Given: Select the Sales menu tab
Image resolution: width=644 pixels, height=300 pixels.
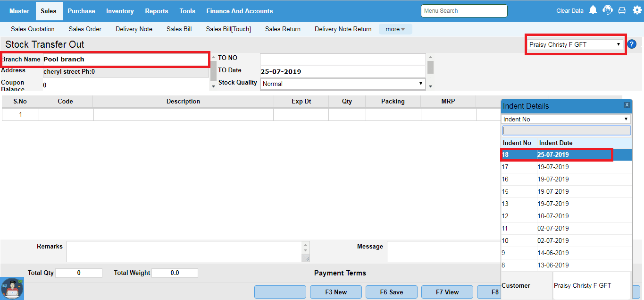Looking at the screenshot, I should pyautogui.click(x=49, y=11).
